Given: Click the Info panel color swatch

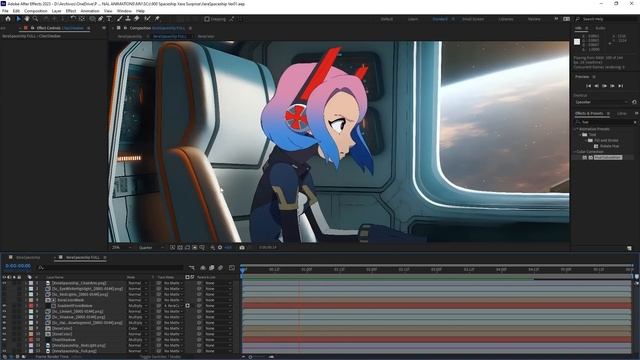Looking at the screenshot, I should [577, 42].
